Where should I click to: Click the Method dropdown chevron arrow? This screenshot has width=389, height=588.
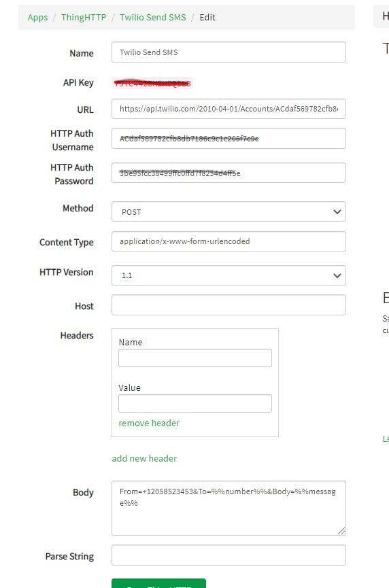(337, 212)
